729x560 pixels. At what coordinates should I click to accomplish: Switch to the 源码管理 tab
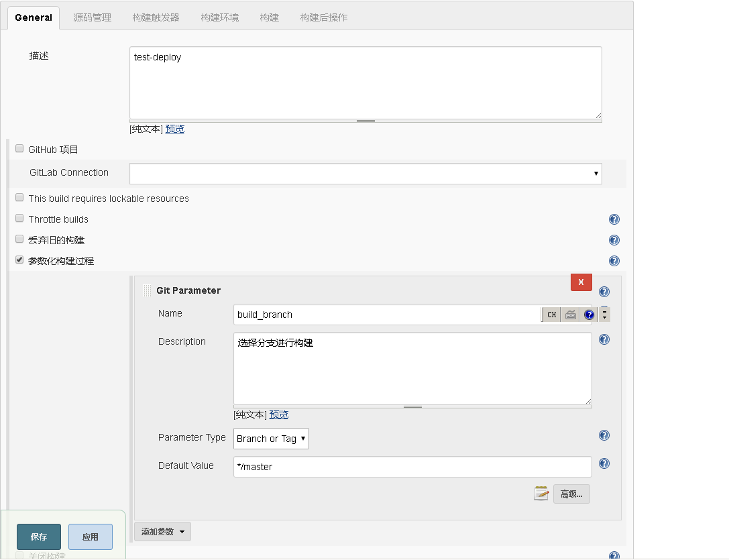tap(92, 17)
